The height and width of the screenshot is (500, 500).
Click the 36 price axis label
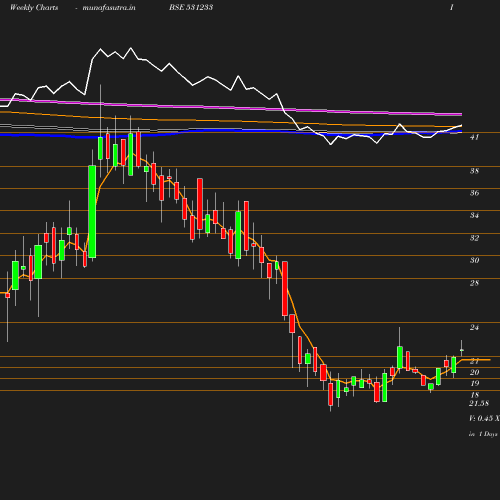click(474, 193)
